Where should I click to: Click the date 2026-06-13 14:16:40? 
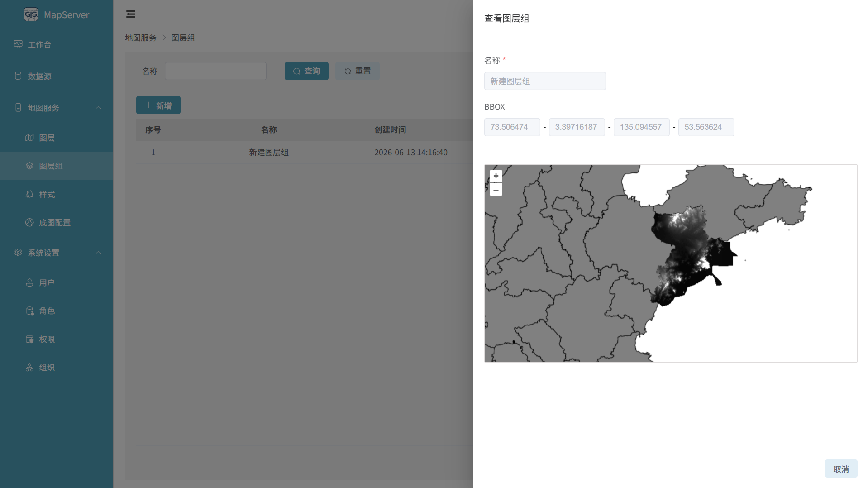[411, 153]
